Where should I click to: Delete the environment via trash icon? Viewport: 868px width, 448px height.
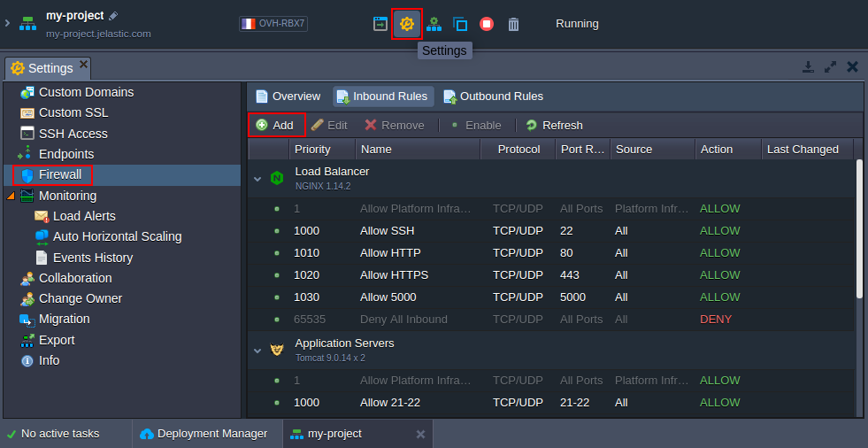(514, 24)
